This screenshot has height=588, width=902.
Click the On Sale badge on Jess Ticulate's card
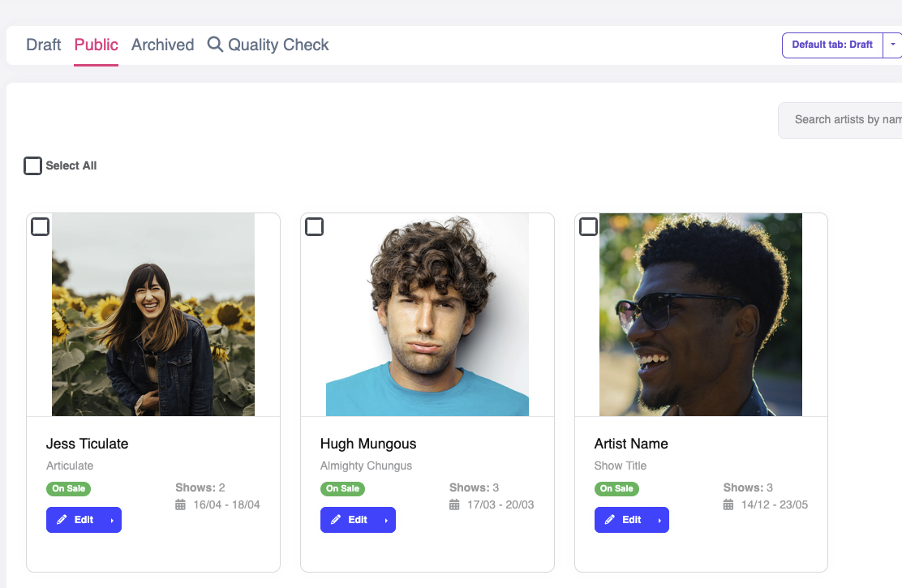pyautogui.click(x=68, y=489)
